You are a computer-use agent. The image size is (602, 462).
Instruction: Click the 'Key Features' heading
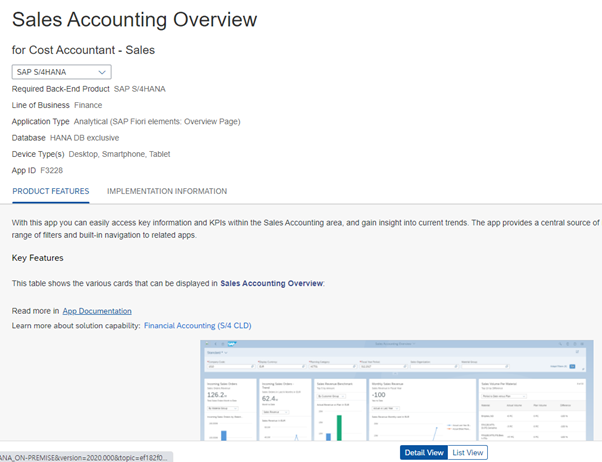[x=38, y=258]
